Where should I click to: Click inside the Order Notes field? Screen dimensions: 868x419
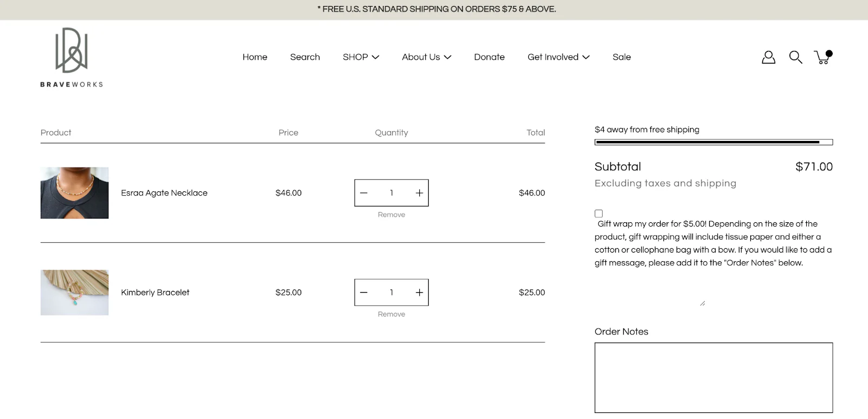[x=713, y=377]
